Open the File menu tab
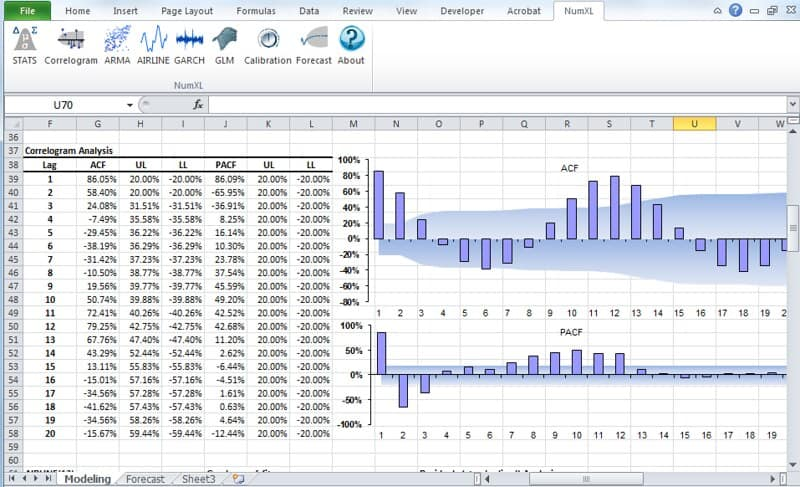Screen dimensions: 800x487 pos(27,11)
